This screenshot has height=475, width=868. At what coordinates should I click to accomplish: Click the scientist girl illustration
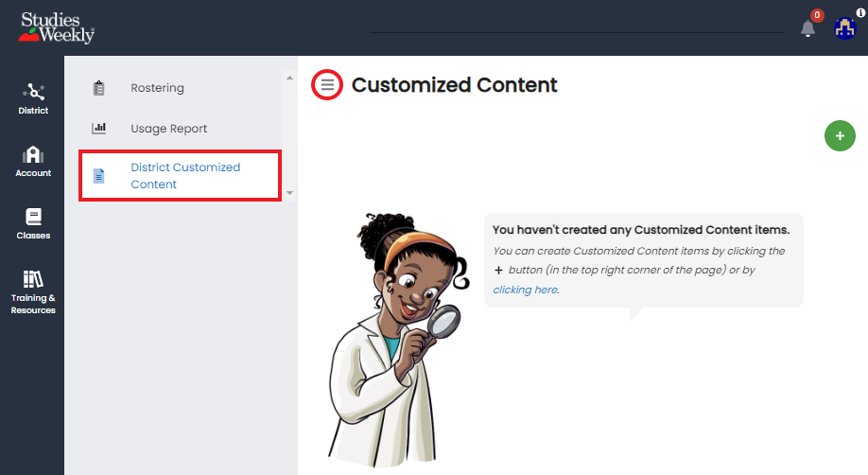click(398, 340)
